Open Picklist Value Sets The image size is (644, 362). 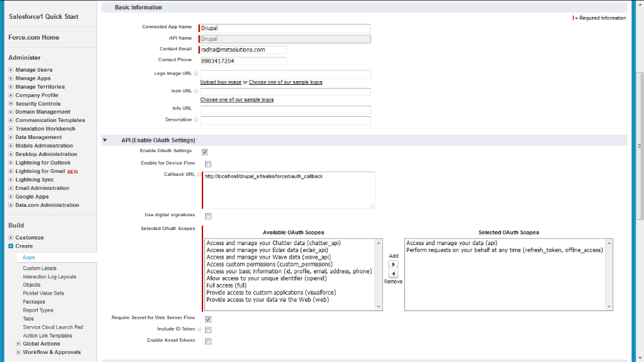point(43,293)
